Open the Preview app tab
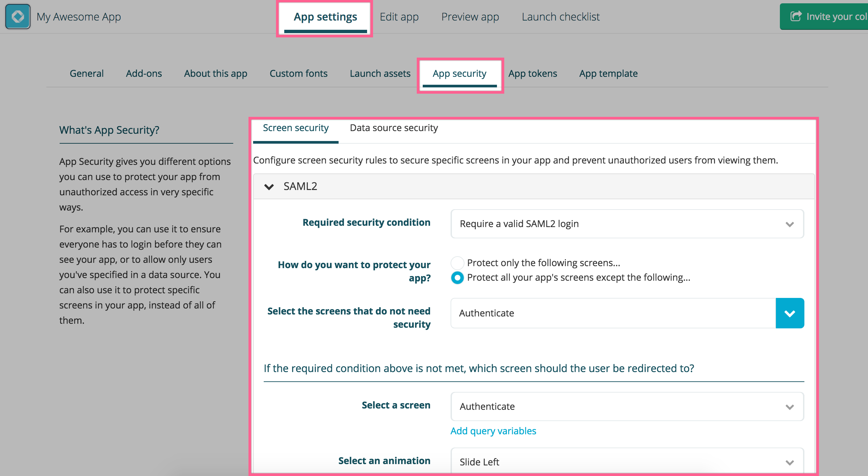Screen dimensions: 868x476 pos(470,17)
